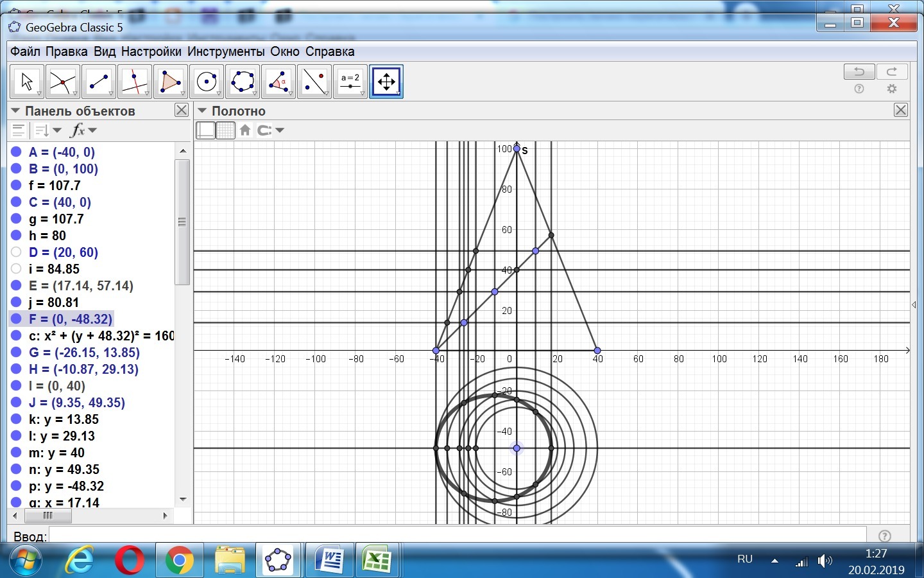924x578 pixels.
Task: Select the Move arrow tool
Action: click(26, 82)
